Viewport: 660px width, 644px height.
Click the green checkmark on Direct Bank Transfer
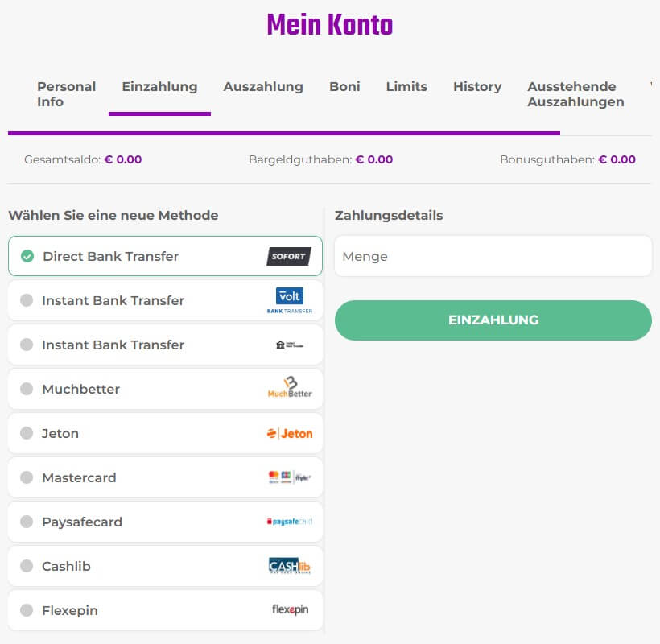click(x=27, y=256)
